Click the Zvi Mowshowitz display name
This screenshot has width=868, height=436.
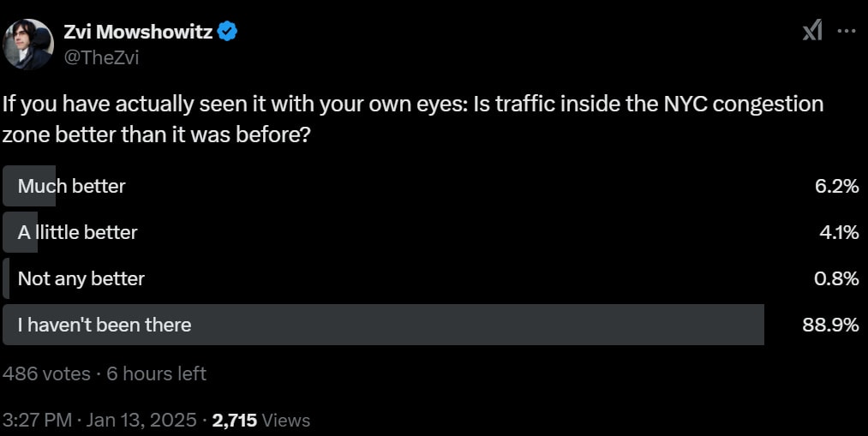click(139, 32)
